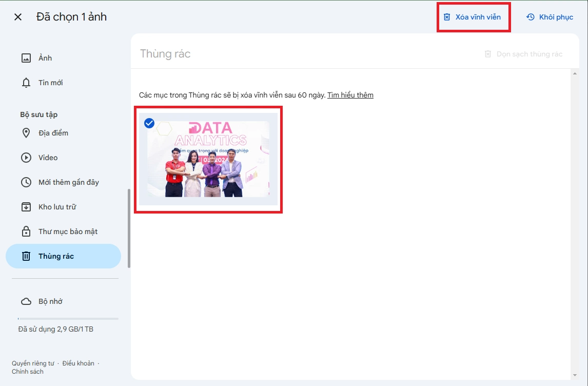Click the cloud icon for Bộ nhớ
The width and height of the screenshot is (588, 386).
click(x=26, y=301)
